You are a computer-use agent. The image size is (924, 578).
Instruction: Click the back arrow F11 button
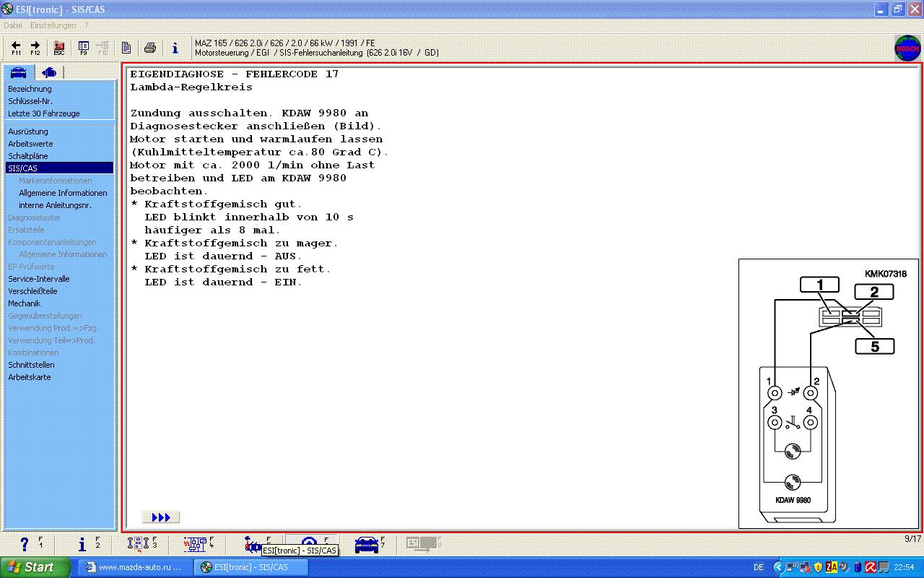pos(16,48)
